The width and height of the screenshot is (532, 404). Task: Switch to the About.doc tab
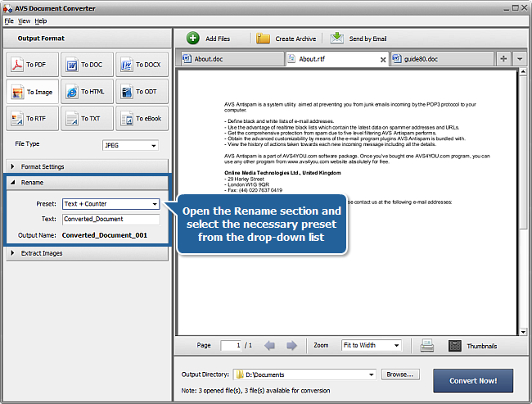(x=232, y=59)
